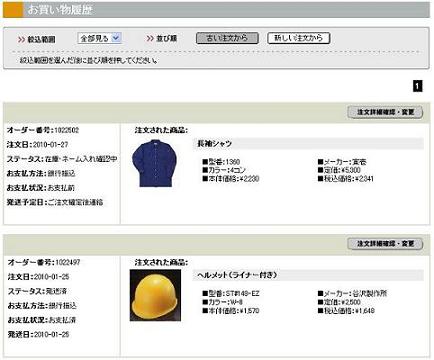Viewport: 434px width, 360px height.
Task: Select product name ヘルメット(ライナー付き)
Action: [x=237, y=275]
